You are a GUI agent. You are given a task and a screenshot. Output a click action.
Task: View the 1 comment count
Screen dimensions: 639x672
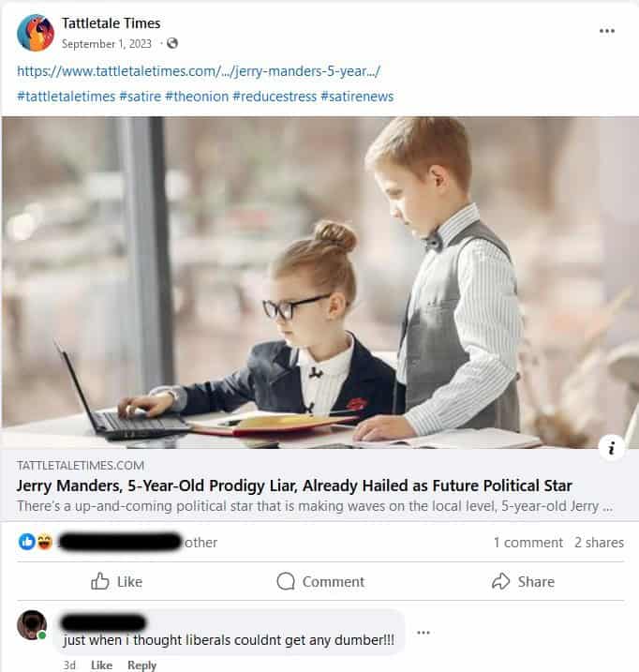[x=528, y=543]
